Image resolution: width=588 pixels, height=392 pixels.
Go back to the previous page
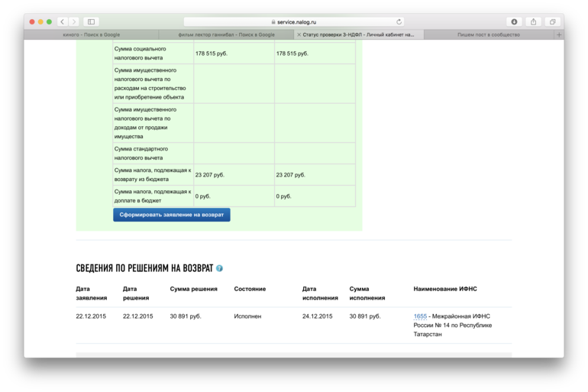pos(63,22)
